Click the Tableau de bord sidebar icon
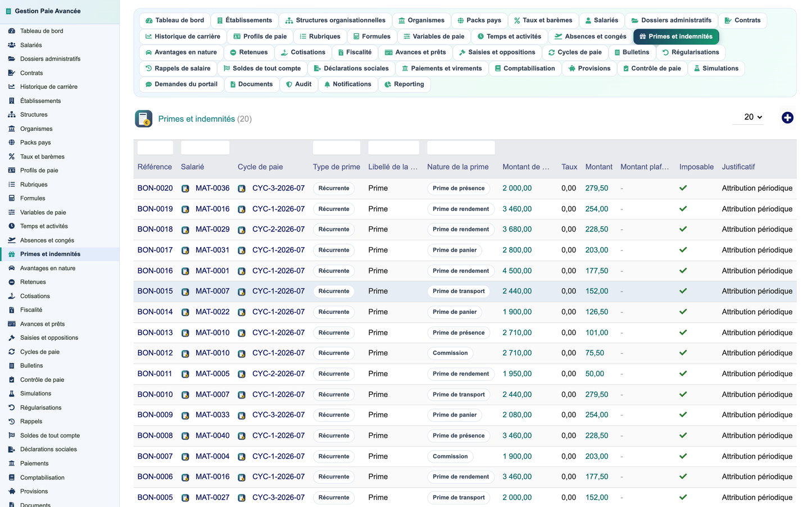The image size is (812, 507). click(x=11, y=31)
